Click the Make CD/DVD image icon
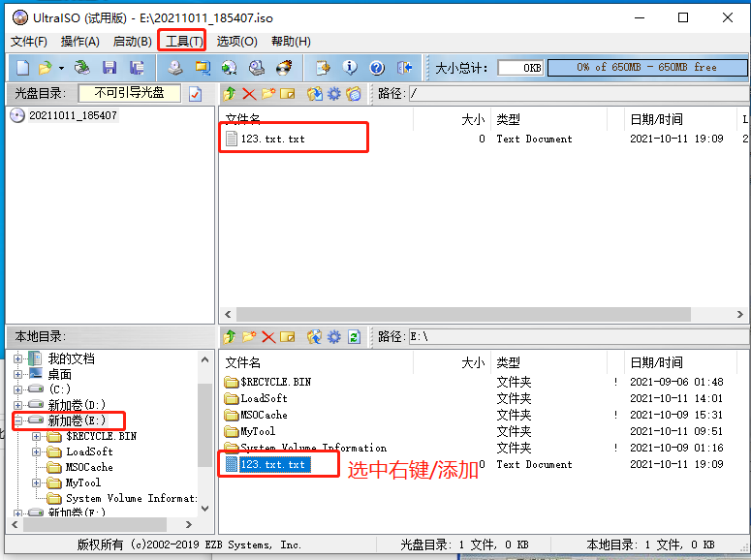 [174, 68]
